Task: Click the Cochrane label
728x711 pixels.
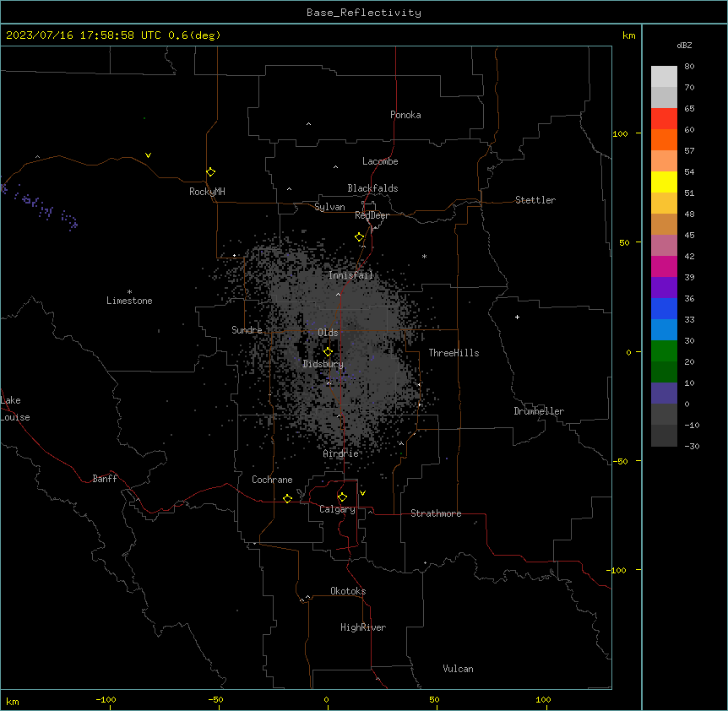Action: 272,480
